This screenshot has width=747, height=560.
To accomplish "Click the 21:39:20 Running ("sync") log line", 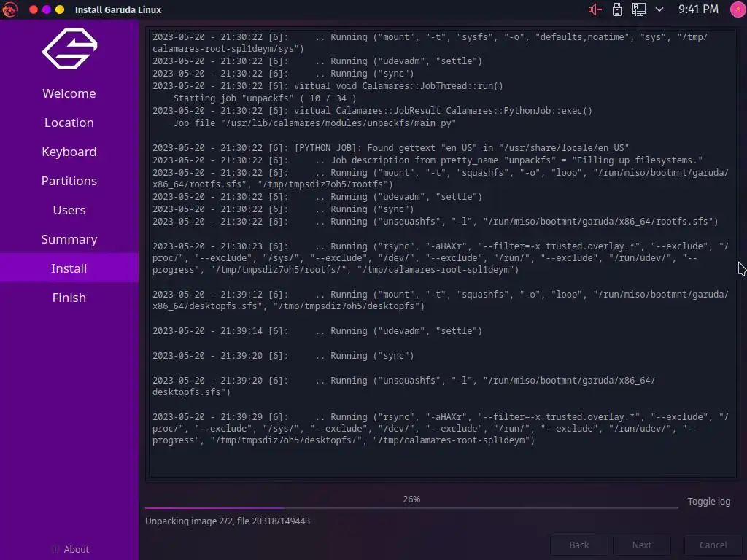I will 283,355.
